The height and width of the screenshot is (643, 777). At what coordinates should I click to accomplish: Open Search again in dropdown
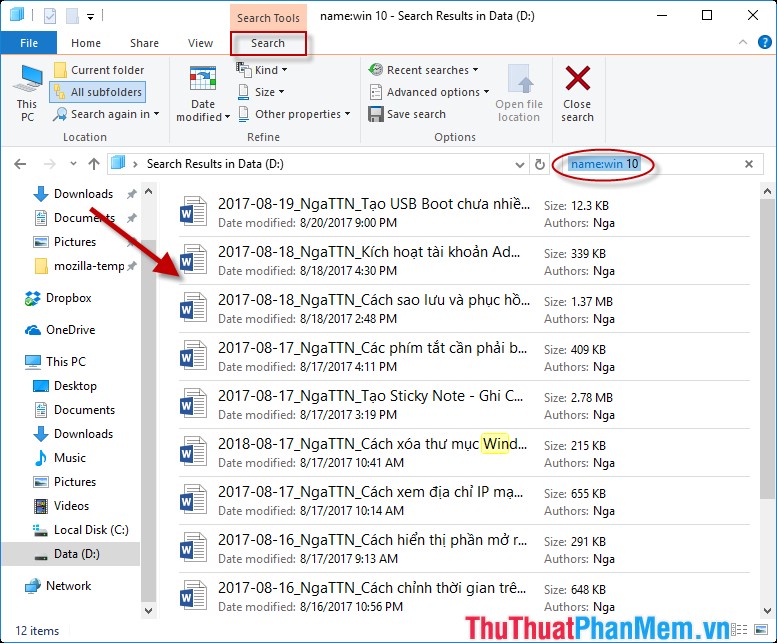pos(106,114)
